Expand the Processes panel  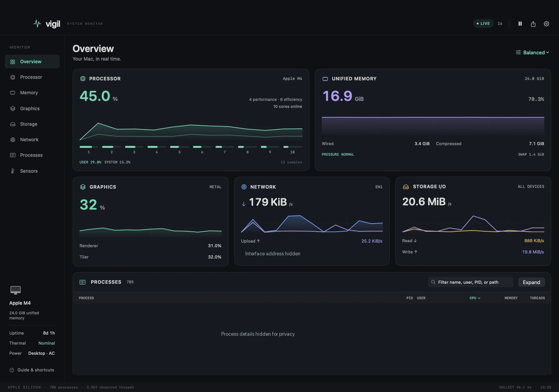pos(531,282)
